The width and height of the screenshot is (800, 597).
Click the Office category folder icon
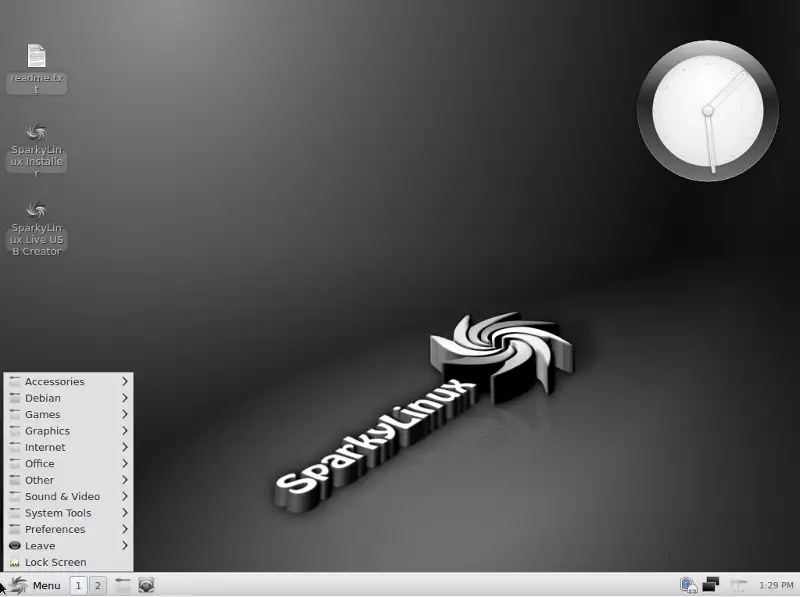[15, 463]
